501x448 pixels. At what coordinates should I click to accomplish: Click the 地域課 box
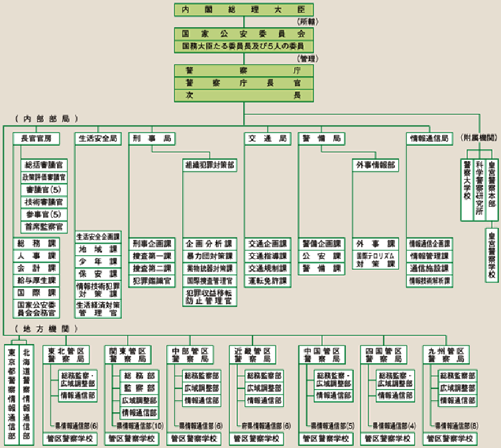(x=98, y=250)
